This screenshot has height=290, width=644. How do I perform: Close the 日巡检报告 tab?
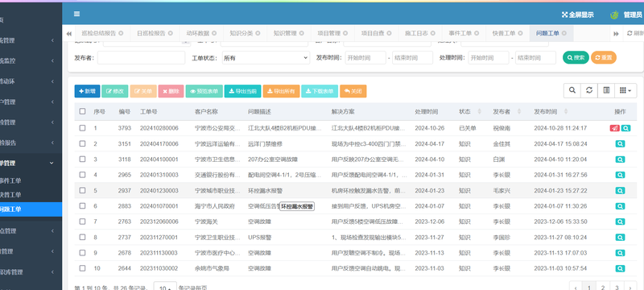point(170,33)
